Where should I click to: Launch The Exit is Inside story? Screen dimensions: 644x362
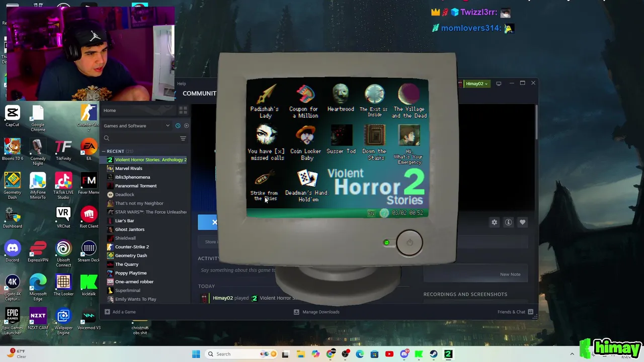coord(374,101)
